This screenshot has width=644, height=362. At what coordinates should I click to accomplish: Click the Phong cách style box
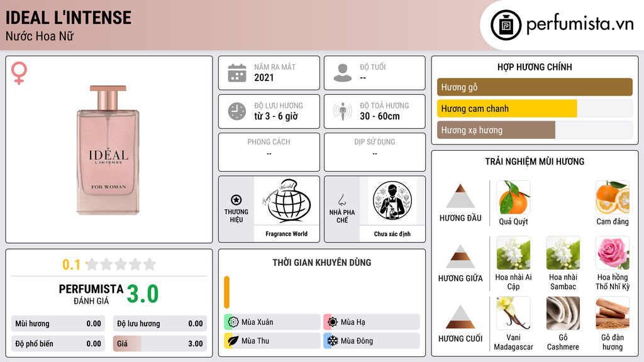point(269,152)
